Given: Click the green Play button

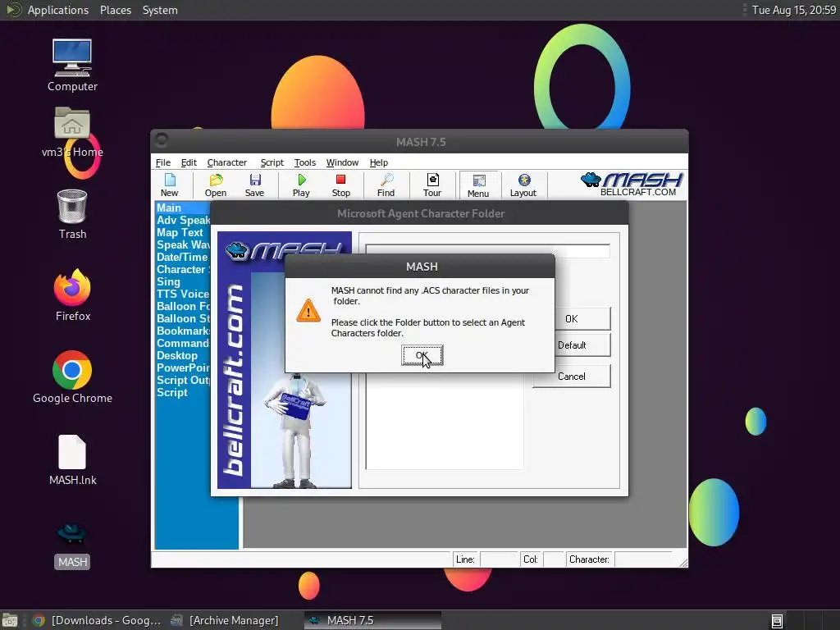Looking at the screenshot, I should click(301, 185).
